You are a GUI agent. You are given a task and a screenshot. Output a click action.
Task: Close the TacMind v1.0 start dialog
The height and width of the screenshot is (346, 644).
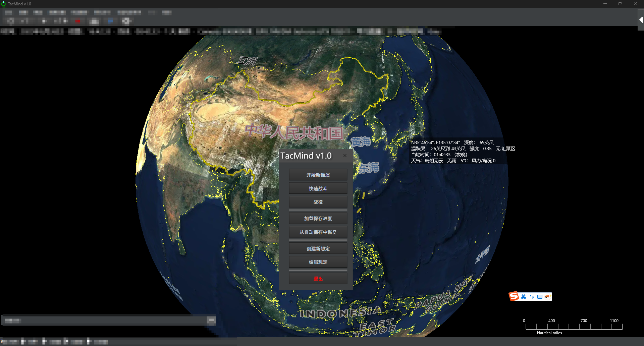tap(345, 156)
